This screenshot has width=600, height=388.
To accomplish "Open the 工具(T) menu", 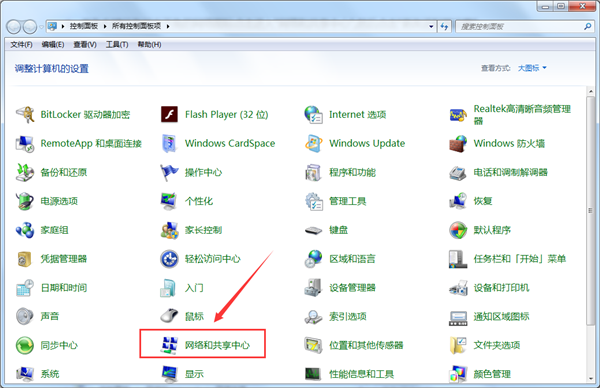I will [117, 45].
